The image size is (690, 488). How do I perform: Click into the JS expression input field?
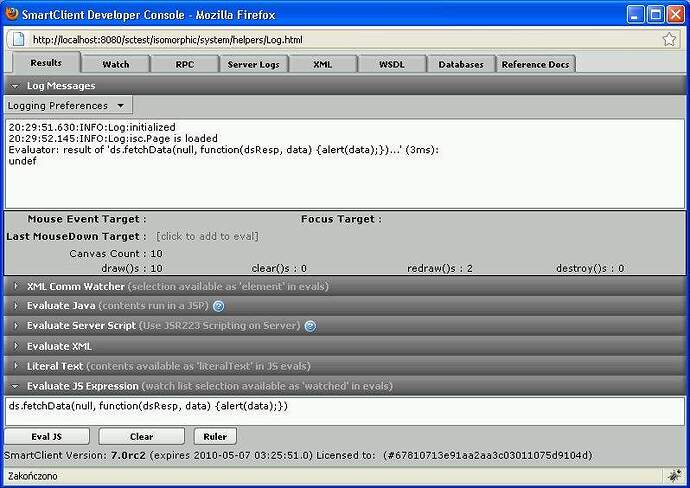(x=345, y=411)
